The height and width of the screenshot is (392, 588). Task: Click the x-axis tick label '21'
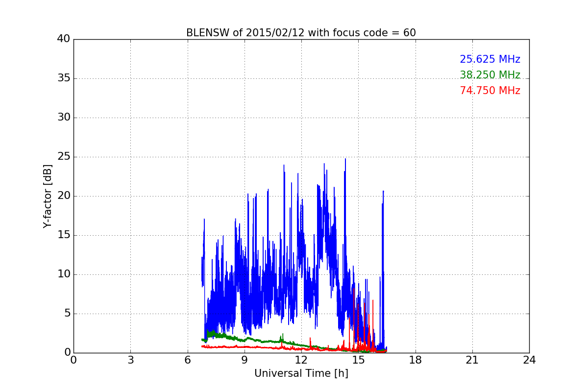tap(472, 360)
